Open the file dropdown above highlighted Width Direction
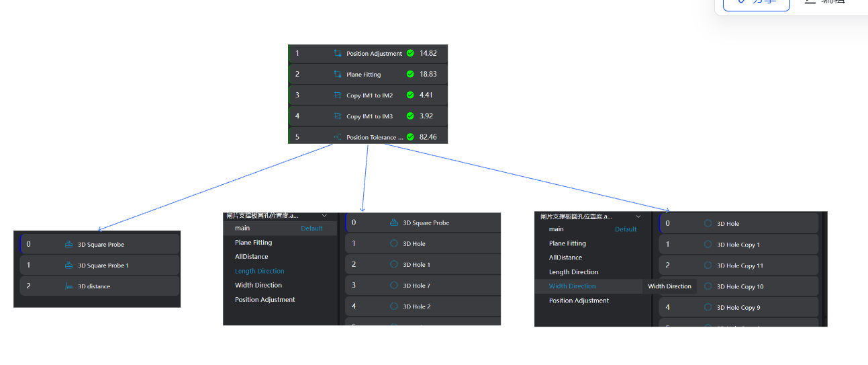Screen dimensions: 868x365 pos(638,216)
